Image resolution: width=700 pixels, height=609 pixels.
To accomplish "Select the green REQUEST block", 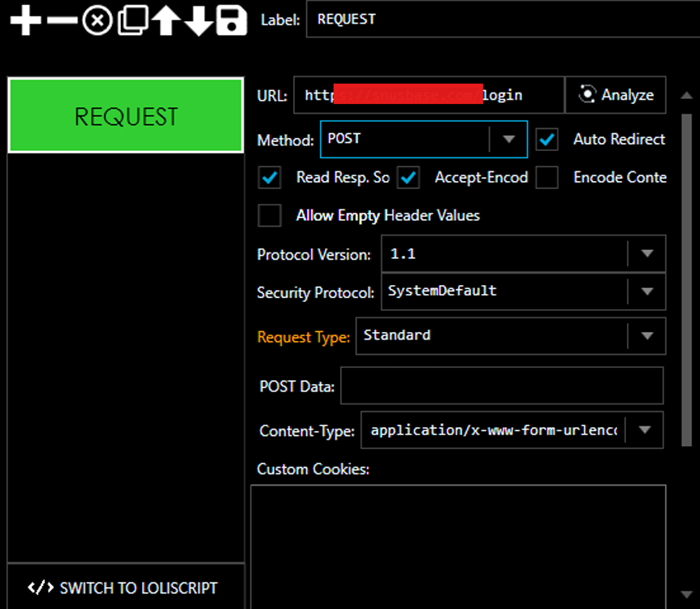I will [x=126, y=115].
